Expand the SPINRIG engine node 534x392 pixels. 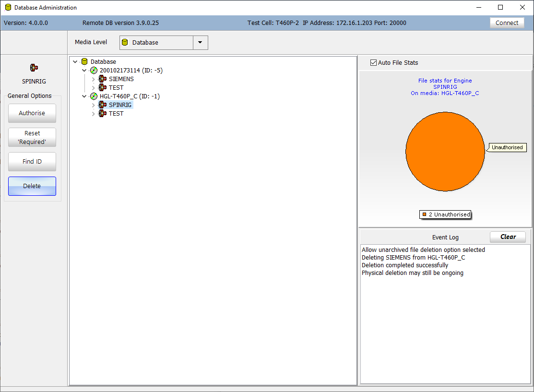93,105
